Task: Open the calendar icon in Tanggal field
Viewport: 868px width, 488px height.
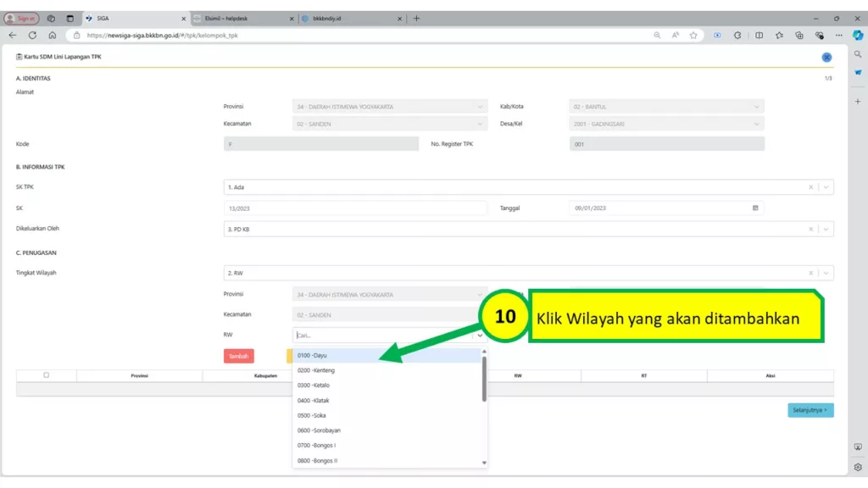Action: (755, 208)
